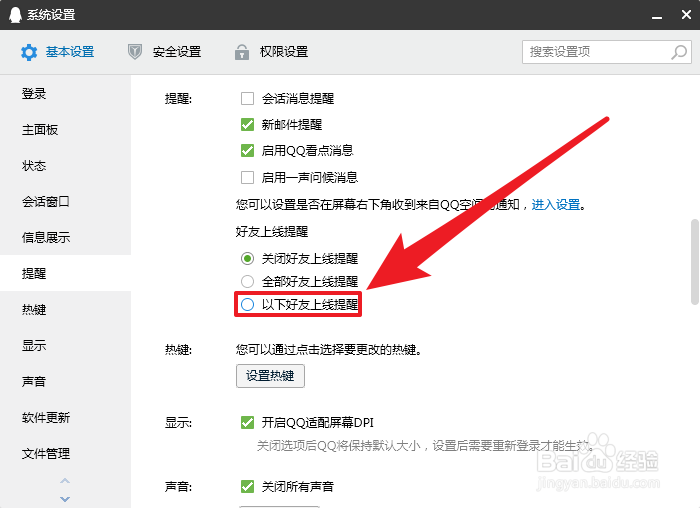Select 热键 in the sidebar
Screen dimensions: 700x508
pyautogui.click(x=65, y=309)
